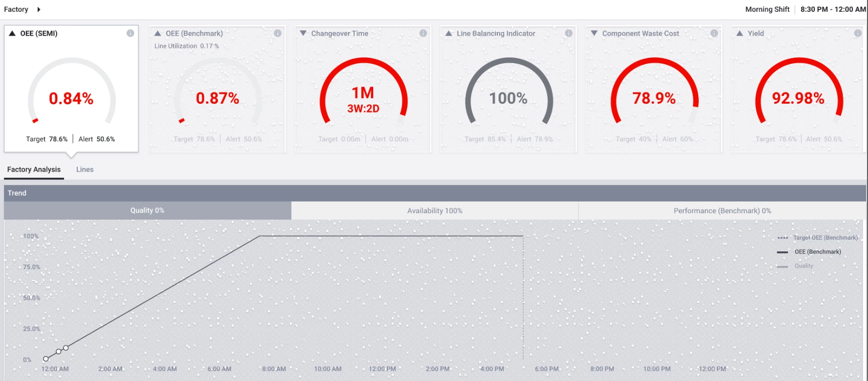
Task: Click Alert 50.6% under OEE (SEMI)
Action: (x=97, y=139)
